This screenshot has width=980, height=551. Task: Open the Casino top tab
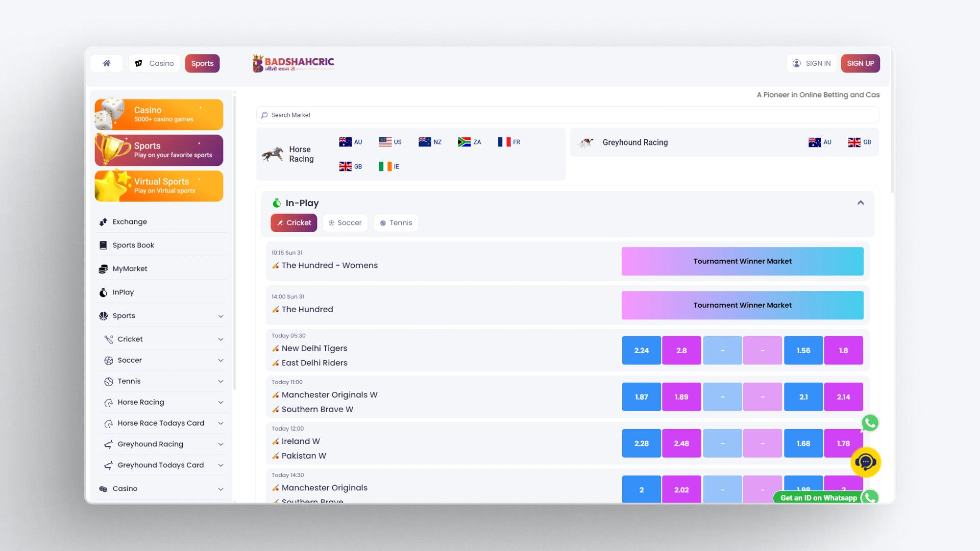click(x=154, y=63)
